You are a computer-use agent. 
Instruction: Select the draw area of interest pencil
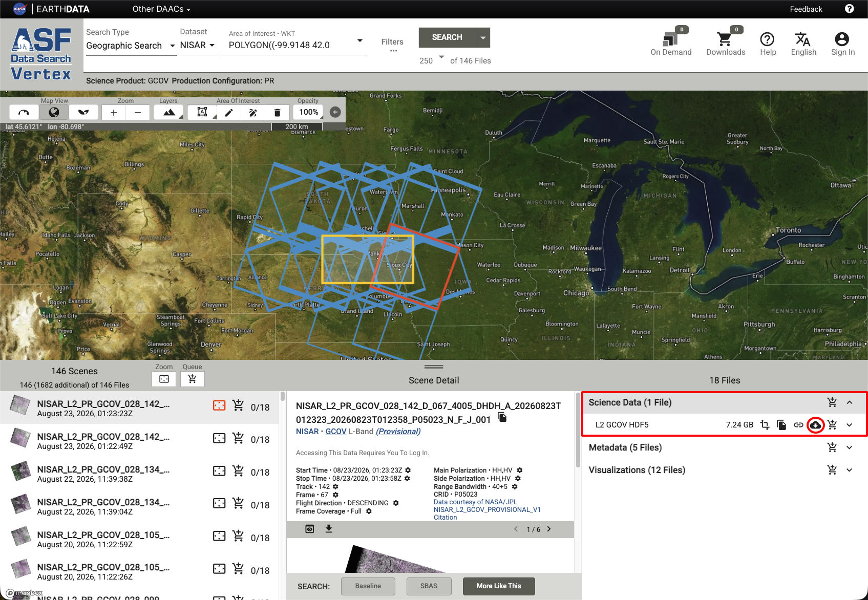229,112
